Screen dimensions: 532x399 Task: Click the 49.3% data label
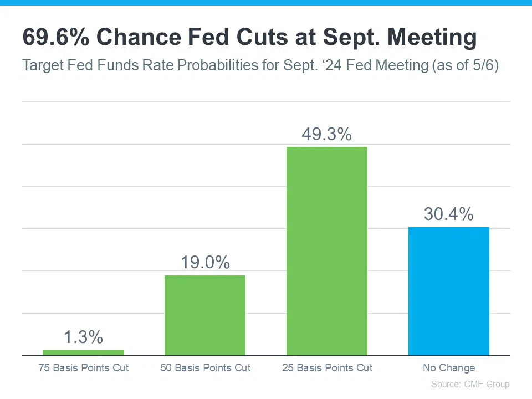[x=326, y=135]
